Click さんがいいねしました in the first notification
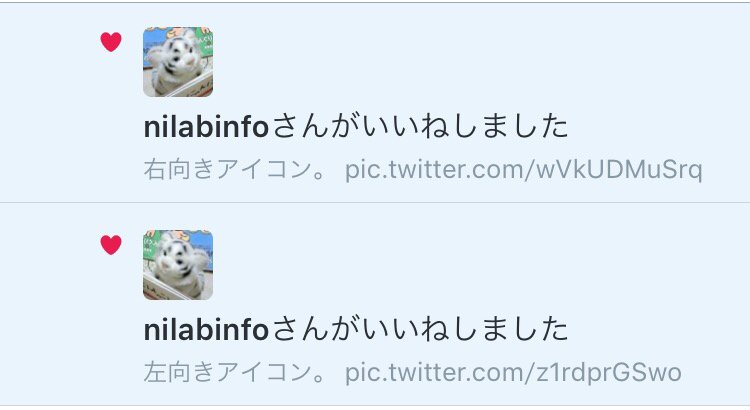The width and height of the screenshot is (750, 410). point(420,127)
